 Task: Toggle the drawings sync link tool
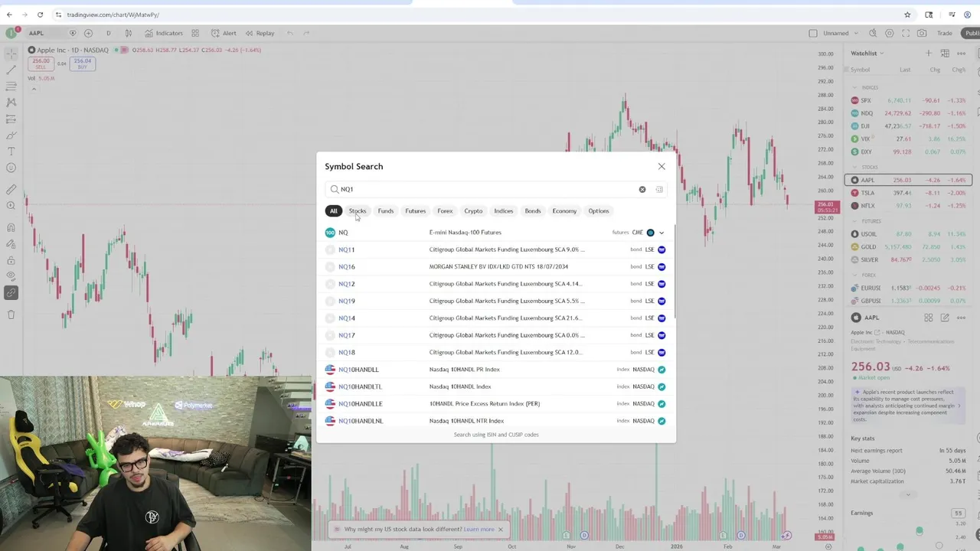[x=11, y=292]
